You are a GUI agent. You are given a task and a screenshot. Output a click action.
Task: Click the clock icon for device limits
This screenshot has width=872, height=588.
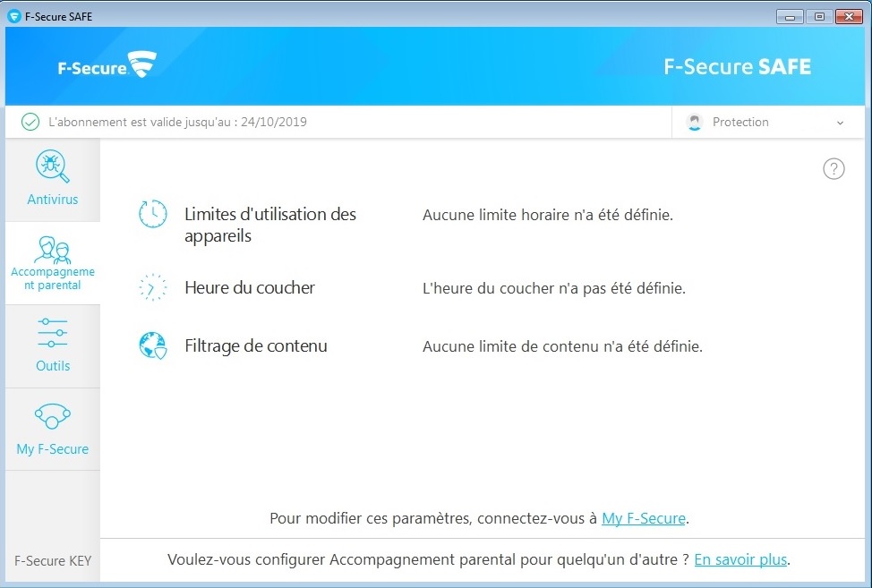[x=152, y=214]
